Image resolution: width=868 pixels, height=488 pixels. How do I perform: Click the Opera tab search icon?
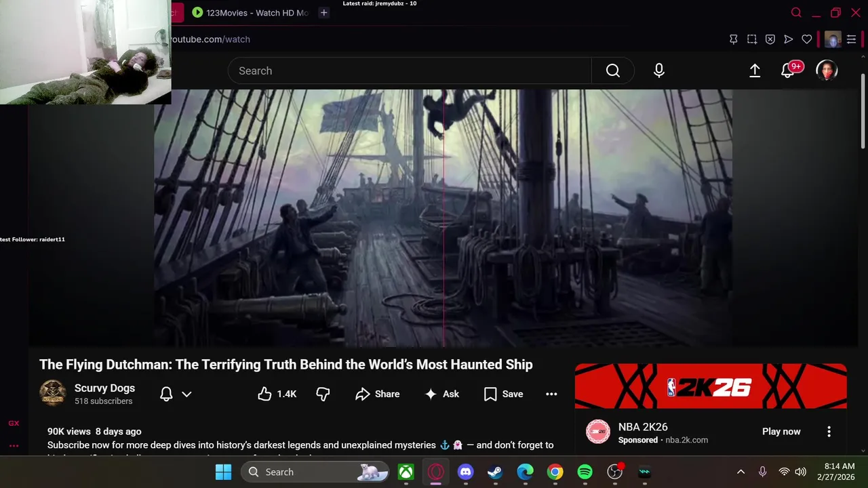[796, 12]
